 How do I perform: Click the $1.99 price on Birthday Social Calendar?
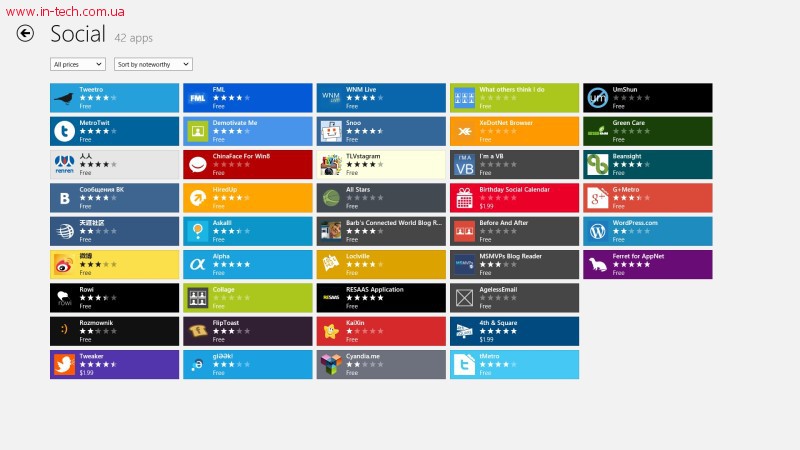[x=486, y=206]
